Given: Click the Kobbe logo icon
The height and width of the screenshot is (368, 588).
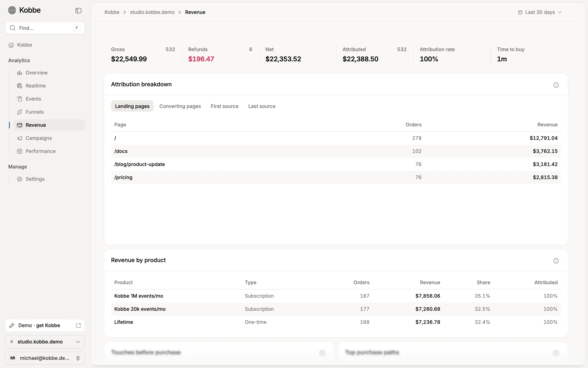Looking at the screenshot, I should (12, 10).
